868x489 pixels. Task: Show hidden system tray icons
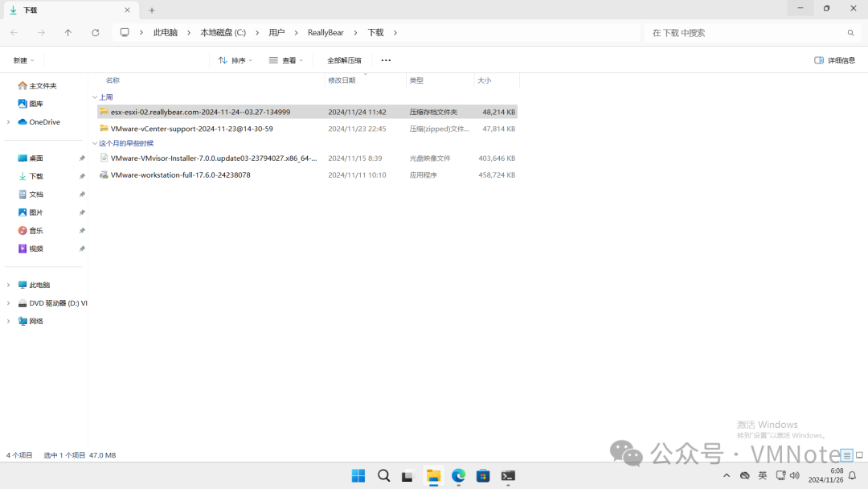tap(727, 475)
